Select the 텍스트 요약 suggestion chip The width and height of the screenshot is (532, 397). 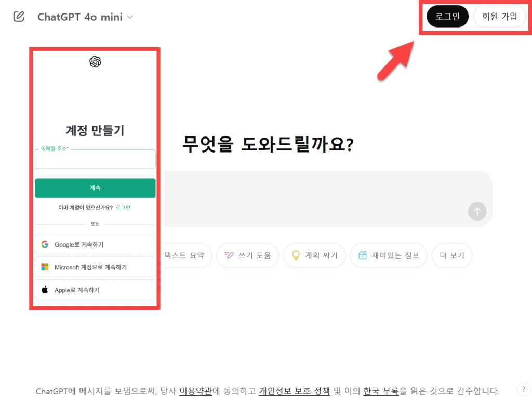tap(187, 255)
